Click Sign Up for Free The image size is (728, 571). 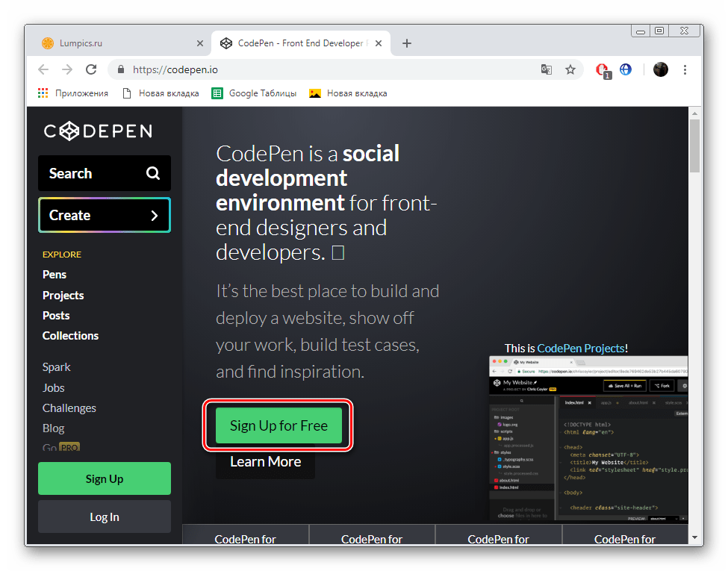[278, 425]
